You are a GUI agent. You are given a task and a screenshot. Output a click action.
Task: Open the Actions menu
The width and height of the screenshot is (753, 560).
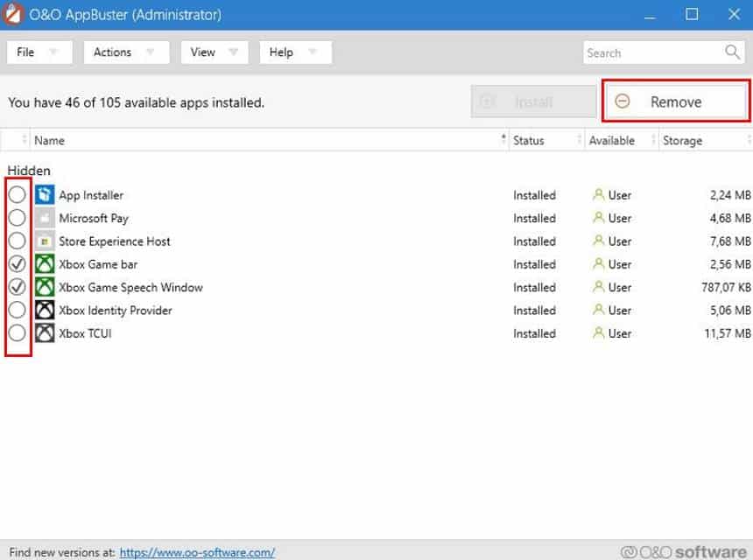coord(126,52)
